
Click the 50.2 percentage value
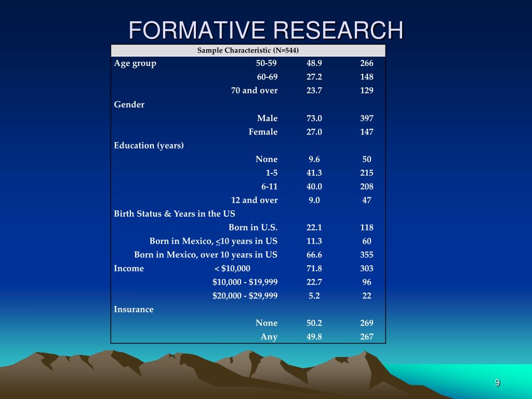point(314,323)
